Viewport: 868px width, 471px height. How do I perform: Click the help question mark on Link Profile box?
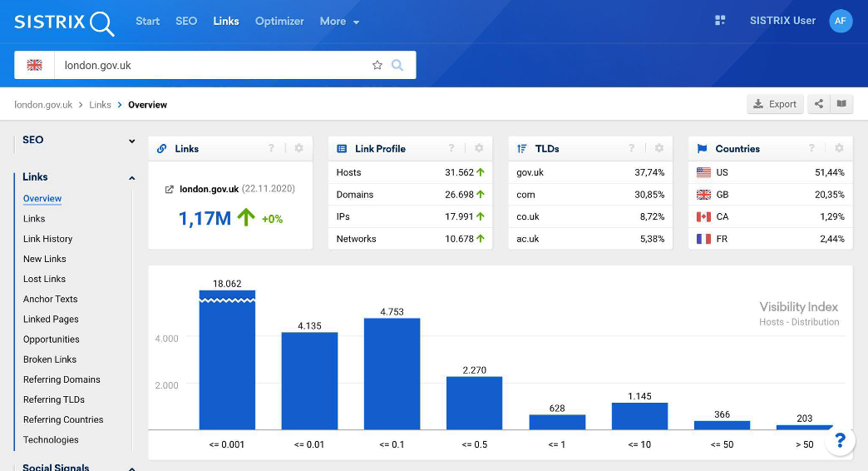coord(451,148)
